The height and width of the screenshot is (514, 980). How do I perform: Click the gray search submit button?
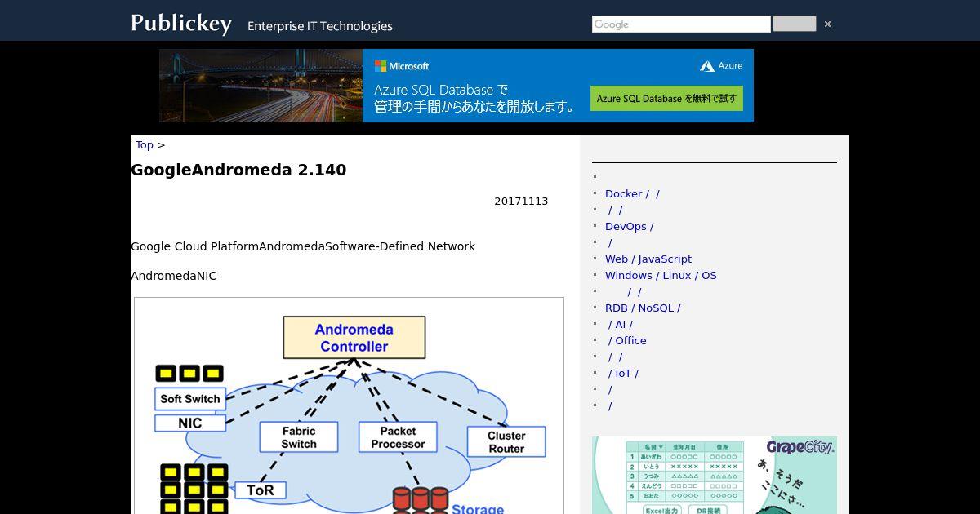click(x=794, y=24)
